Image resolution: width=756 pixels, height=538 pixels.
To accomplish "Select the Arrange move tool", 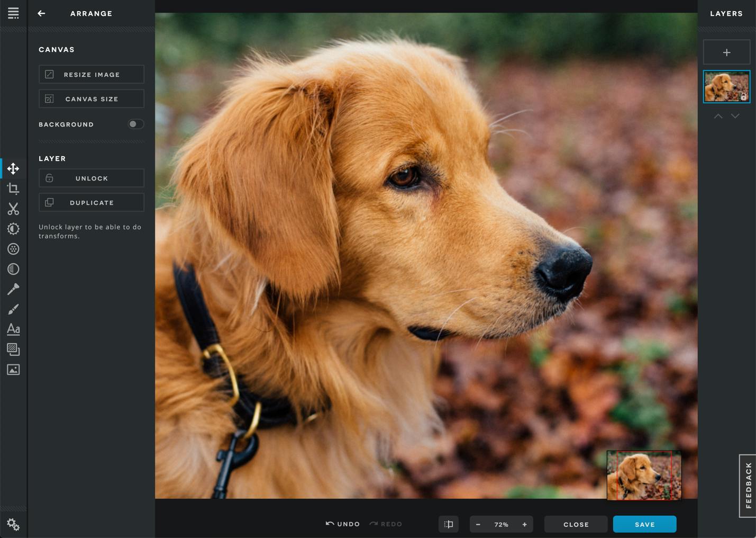I will pyautogui.click(x=13, y=169).
